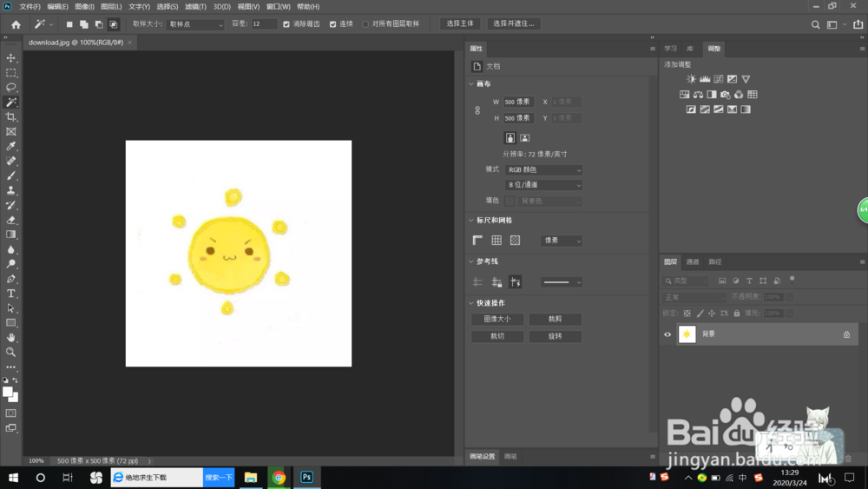Click the 选择主体 button
The width and height of the screenshot is (868, 489).
pyautogui.click(x=460, y=23)
